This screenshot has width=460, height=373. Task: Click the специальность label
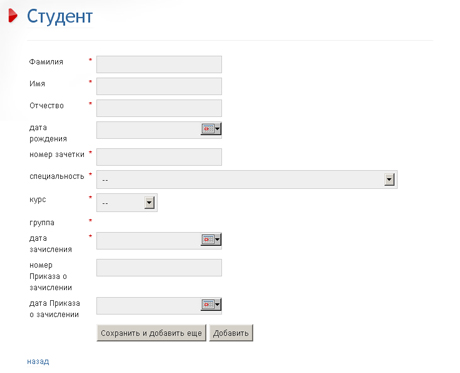(x=57, y=176)
